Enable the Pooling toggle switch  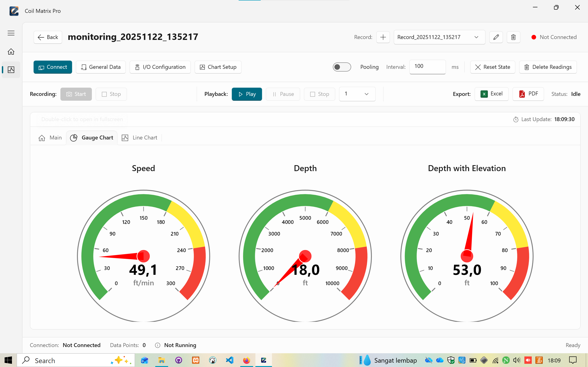tap(342, 67)
